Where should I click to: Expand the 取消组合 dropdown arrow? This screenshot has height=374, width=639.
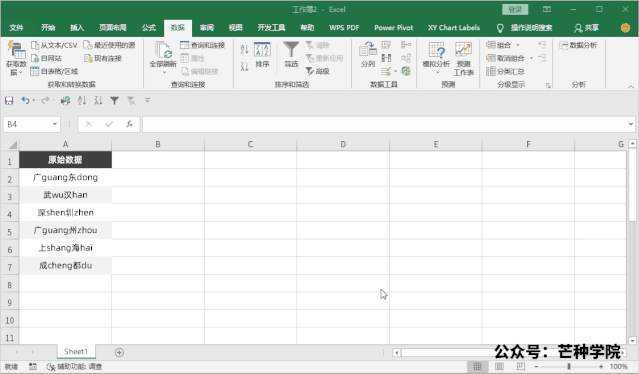click(x=531, y=58)
